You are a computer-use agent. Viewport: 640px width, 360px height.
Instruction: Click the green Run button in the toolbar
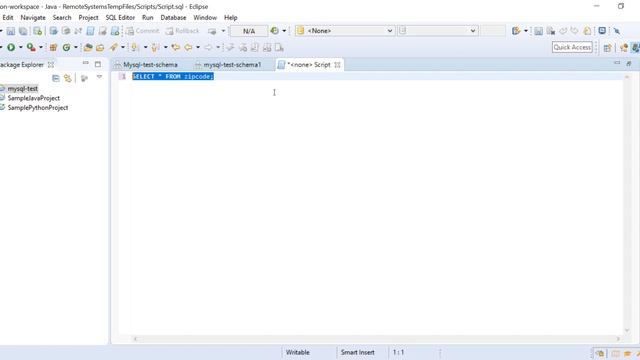(11, 47)
